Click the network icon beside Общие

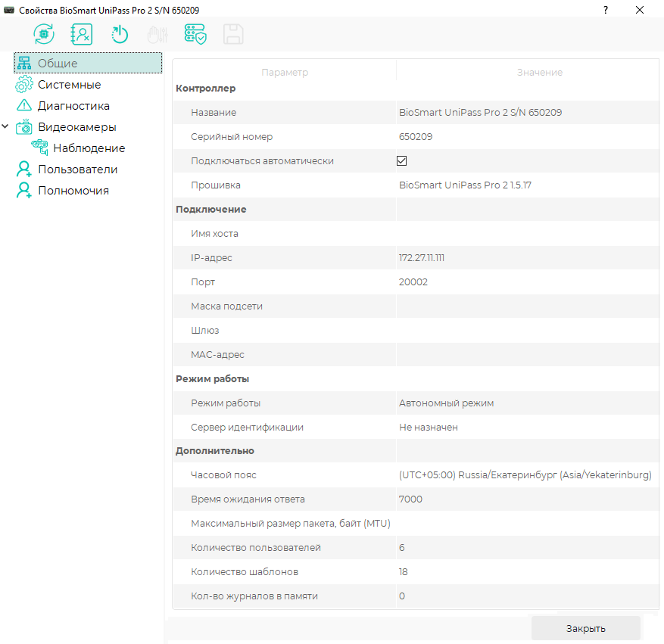[x=24, y=63]
